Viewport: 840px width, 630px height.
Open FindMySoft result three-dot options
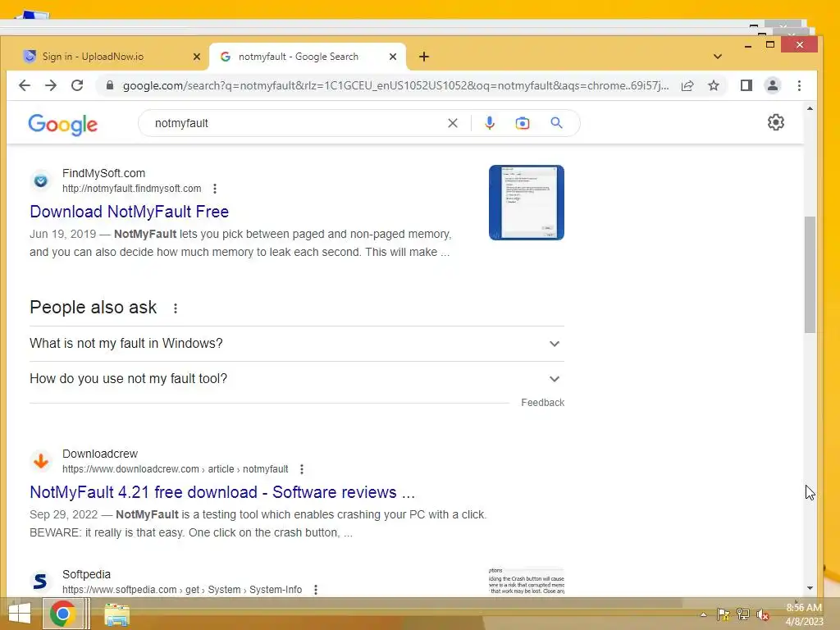click(215, 189)
